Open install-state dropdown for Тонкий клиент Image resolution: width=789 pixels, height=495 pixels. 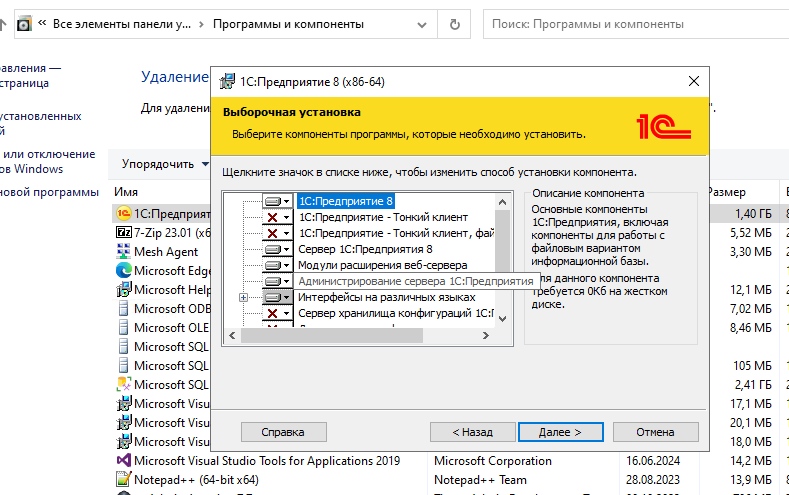coord(277,217)
